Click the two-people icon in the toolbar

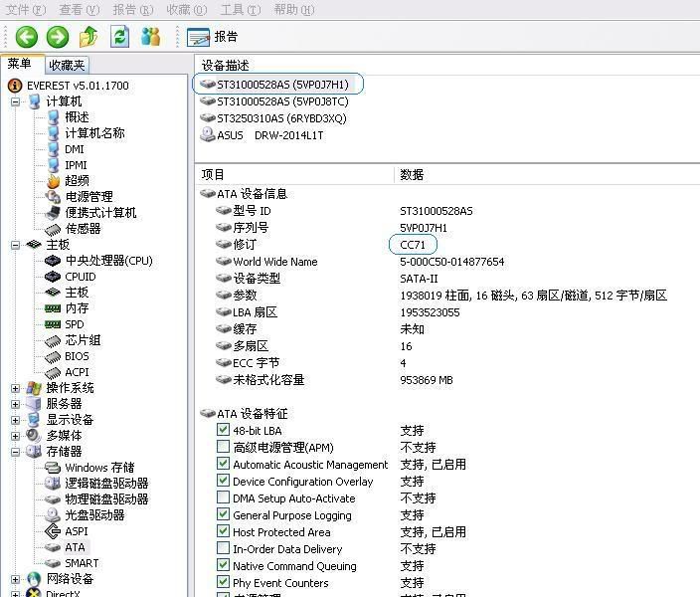pyautogui.click(x=151, y=37)
